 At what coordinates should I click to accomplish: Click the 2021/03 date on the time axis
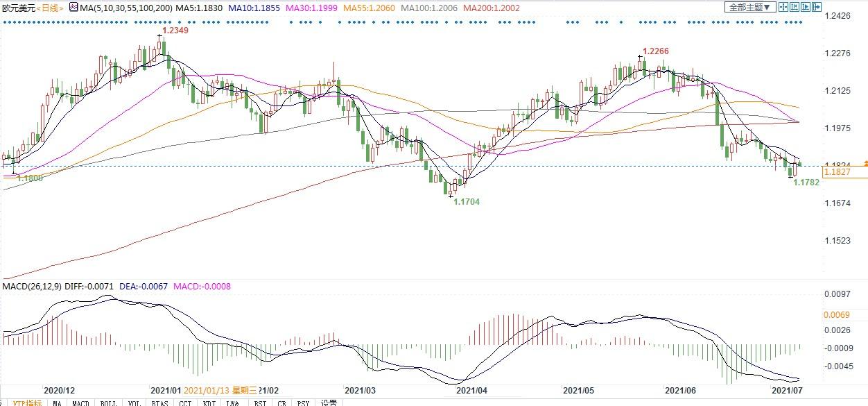pyautogui.click(x=360, y=391)
